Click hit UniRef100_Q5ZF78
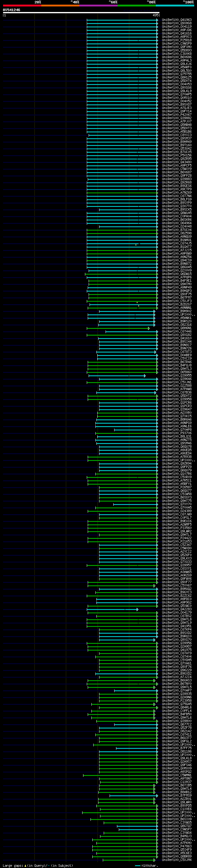This screenshot has width=197, height=868. point(177,728)
